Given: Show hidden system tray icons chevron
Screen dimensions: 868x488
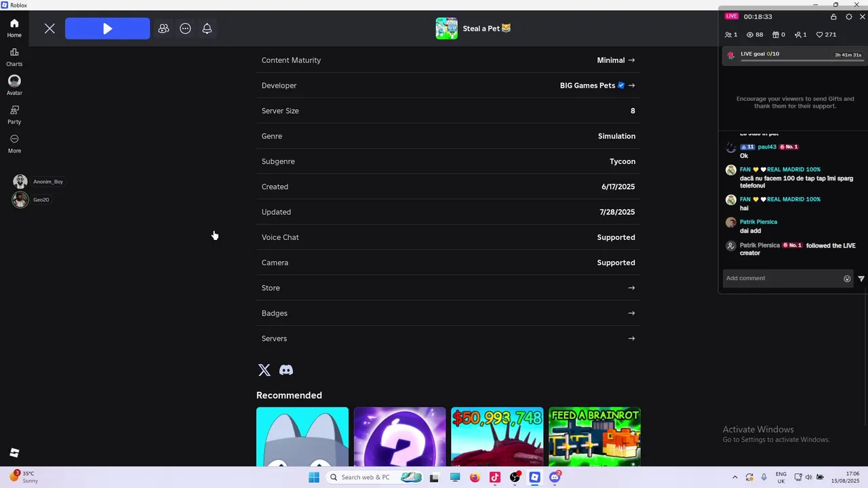Looking at the screenshot, I should (x=734, y=477).
